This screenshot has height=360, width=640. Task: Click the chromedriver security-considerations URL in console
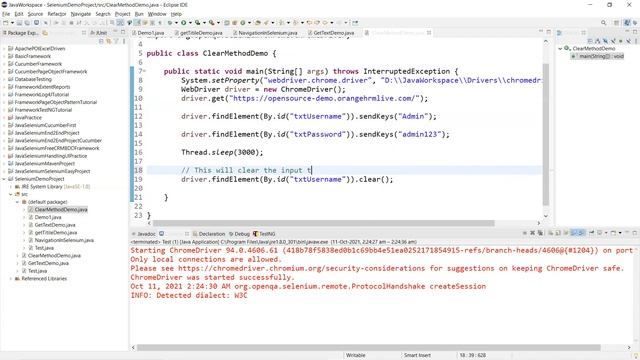[x=302, y=268]
